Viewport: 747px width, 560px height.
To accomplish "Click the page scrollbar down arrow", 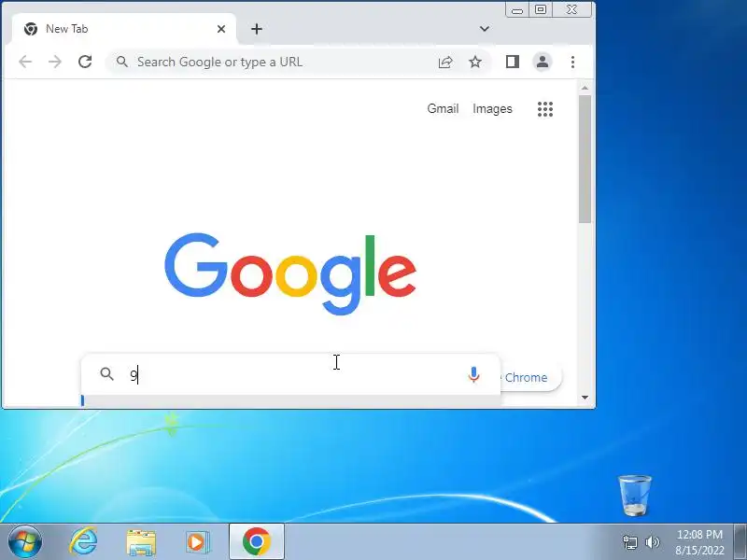I will click(585, 398).
